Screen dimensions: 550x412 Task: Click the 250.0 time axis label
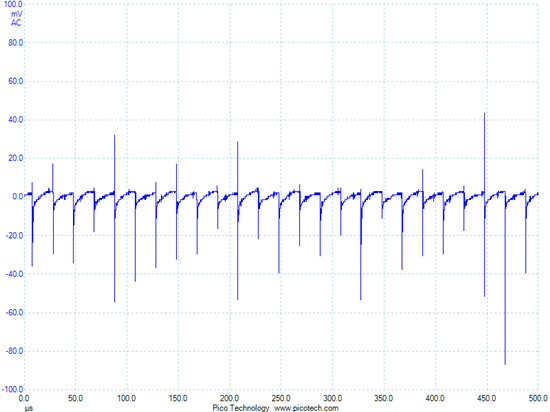tap(281, 399)
